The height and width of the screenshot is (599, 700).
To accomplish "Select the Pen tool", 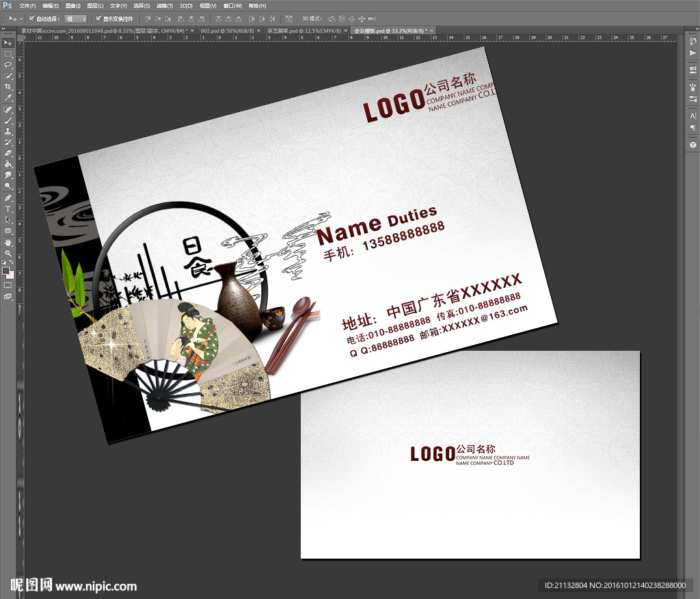I will click(8, 198).
